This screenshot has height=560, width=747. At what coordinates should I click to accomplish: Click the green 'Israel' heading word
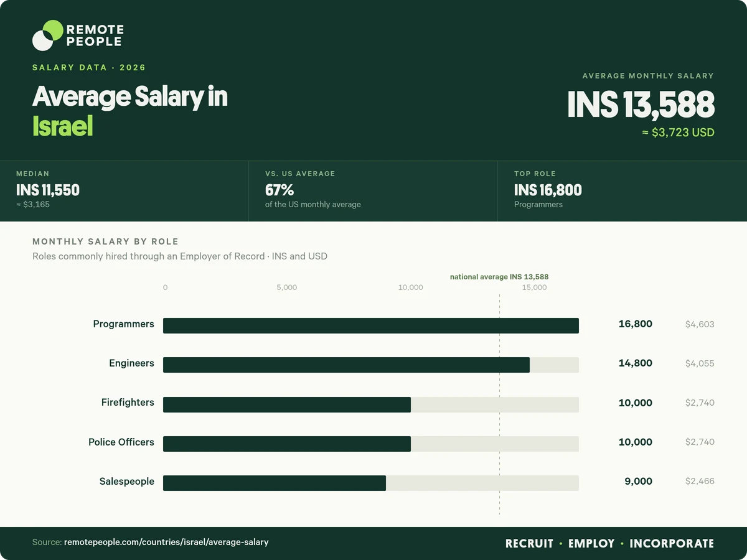coord(62,126)
